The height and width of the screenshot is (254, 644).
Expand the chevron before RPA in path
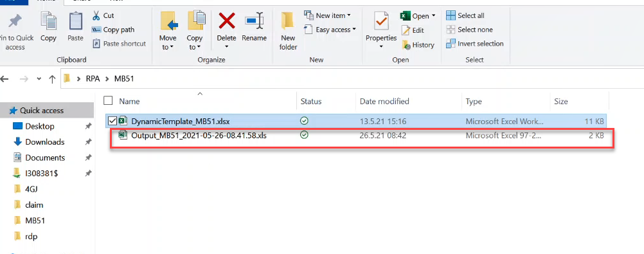[x=78, y=79]
